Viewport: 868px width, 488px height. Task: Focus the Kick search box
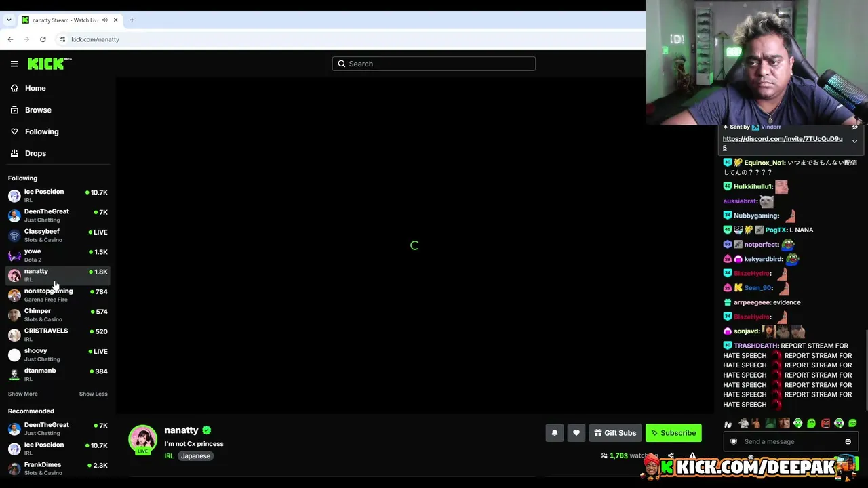pos(434,64)
